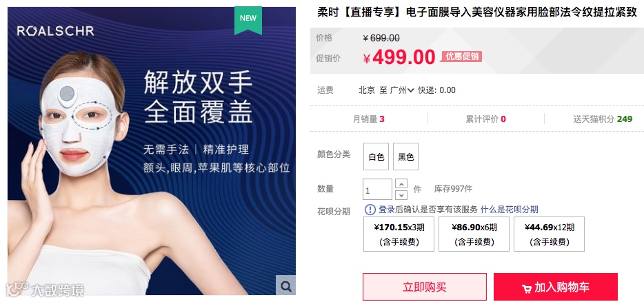The width and height of the screenshot is (644, 302).
Task: Choose the ¥44.69x12期 installment plan
Action: [549, 234]
